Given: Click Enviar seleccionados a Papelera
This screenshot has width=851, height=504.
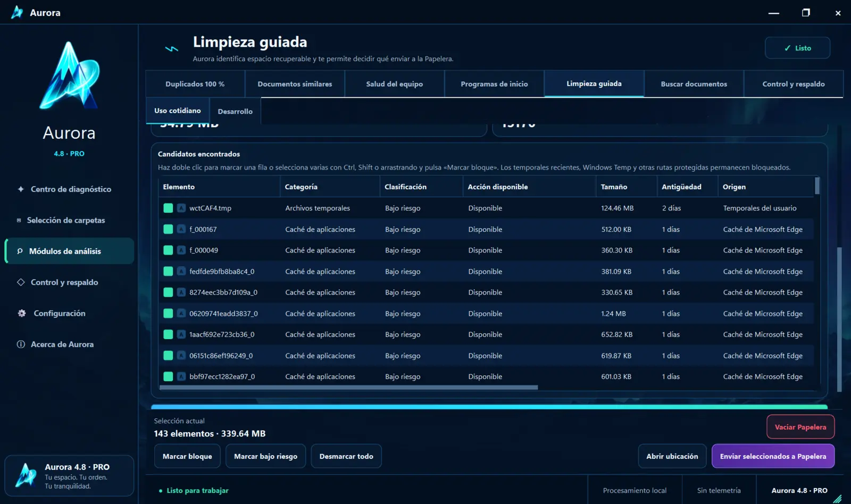Looking at the screenshot, I should click(x=773, y=456).
